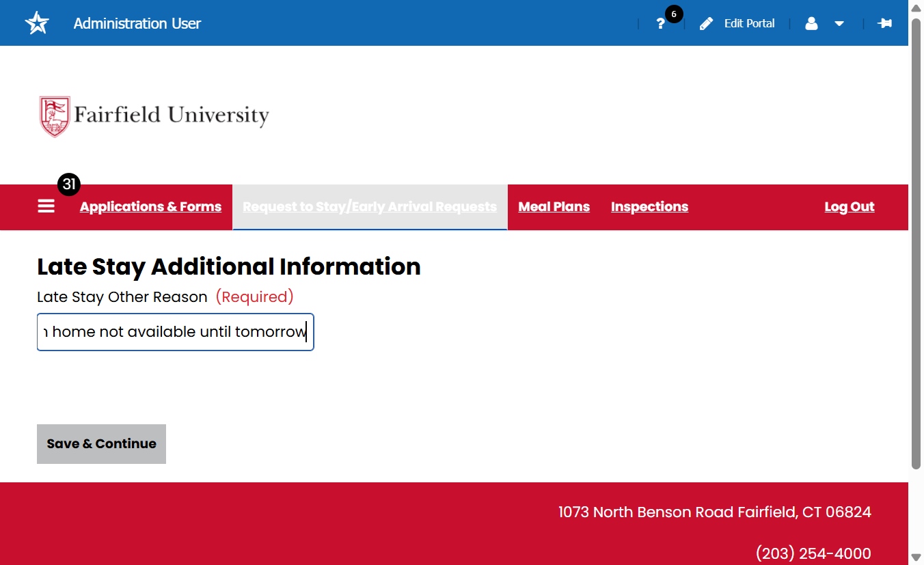Open the Inspections menu item
924x565 pixels.
[649, 207]
